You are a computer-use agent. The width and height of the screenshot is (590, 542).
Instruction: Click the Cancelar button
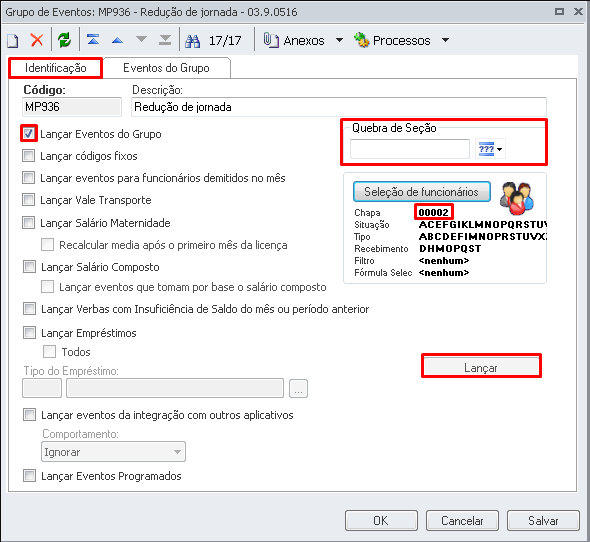click(x=462, y=521)
